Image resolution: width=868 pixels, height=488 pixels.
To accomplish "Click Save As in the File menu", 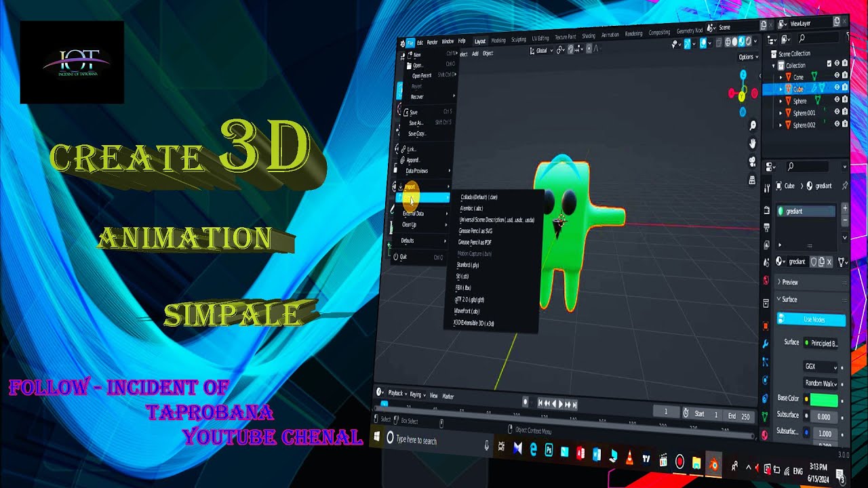I will coord(416,123).
